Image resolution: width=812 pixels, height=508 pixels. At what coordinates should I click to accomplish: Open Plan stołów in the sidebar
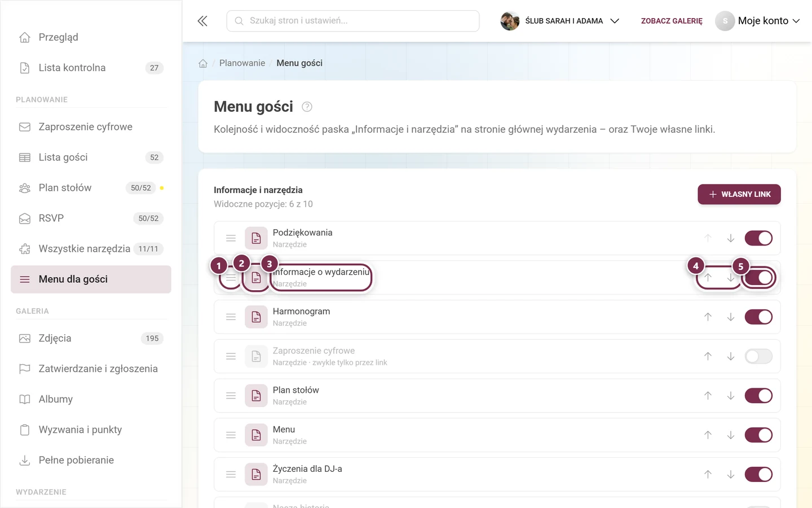[91, 188]
